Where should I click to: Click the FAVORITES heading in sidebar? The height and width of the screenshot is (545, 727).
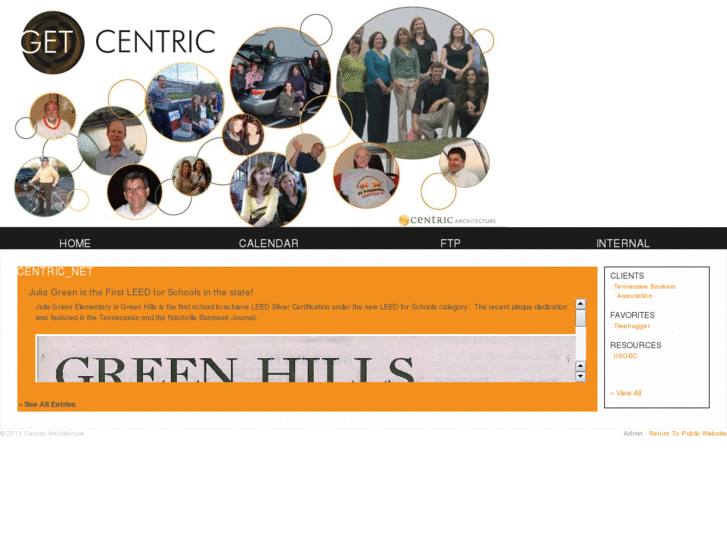632,315
